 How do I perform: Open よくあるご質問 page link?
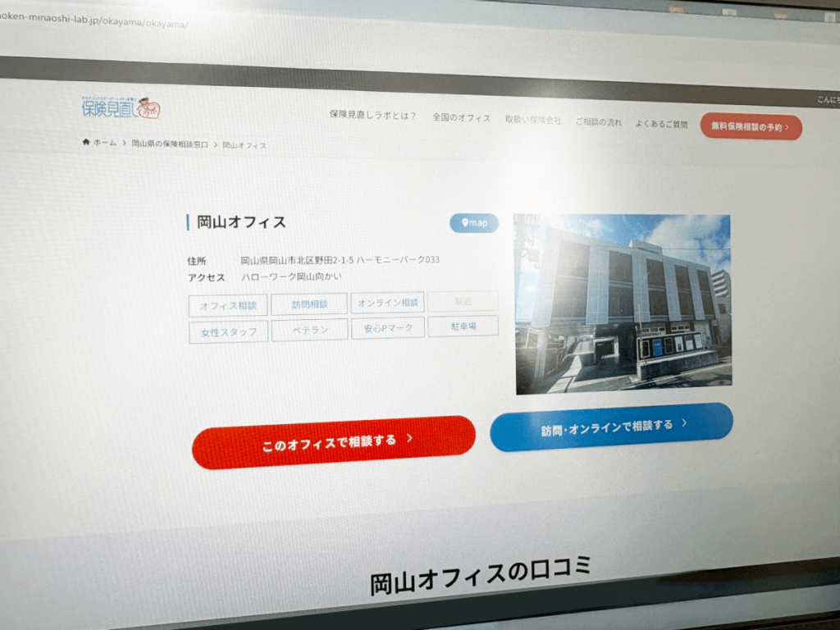click(661, 124)
